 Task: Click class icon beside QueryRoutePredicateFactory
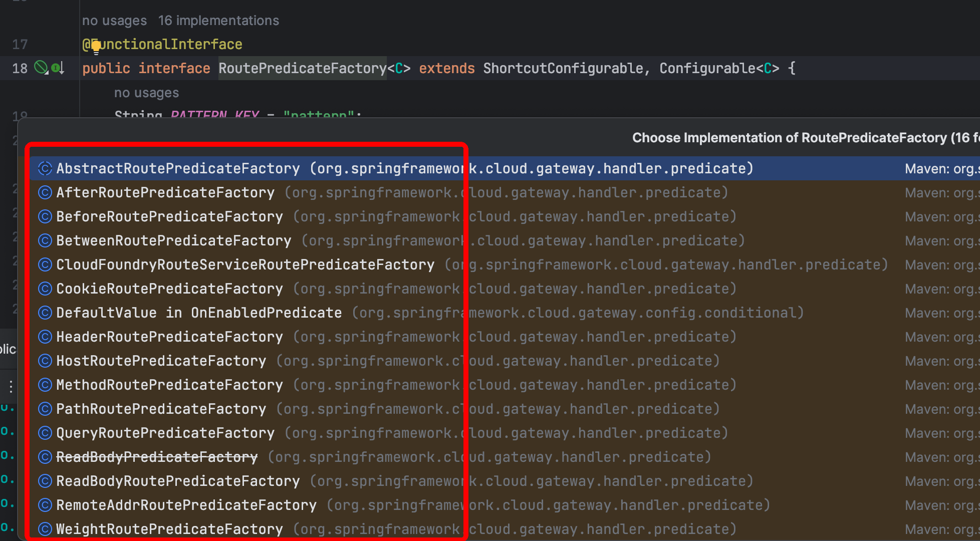[45, 433]
